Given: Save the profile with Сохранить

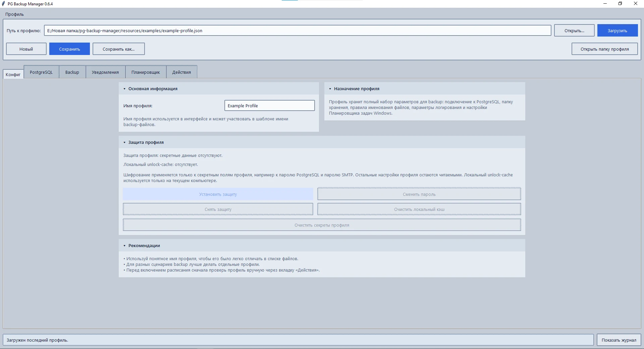Looking at the screenshot, I should click(69, 49).
